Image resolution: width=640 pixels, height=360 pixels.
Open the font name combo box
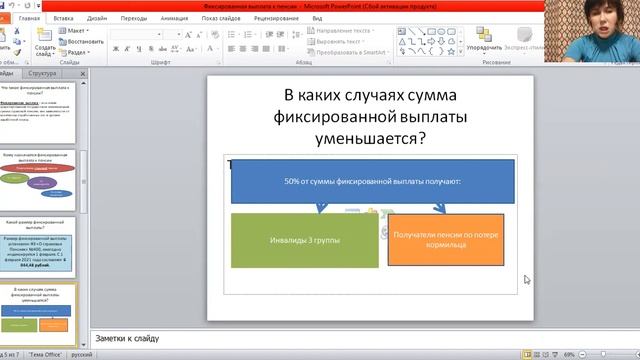pos(136,35)
